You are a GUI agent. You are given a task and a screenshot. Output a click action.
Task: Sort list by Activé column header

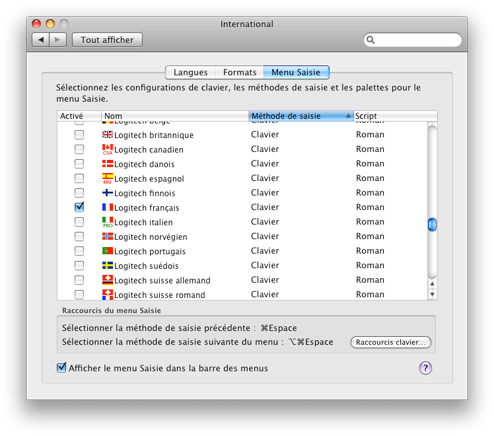[x=79, y=116]
